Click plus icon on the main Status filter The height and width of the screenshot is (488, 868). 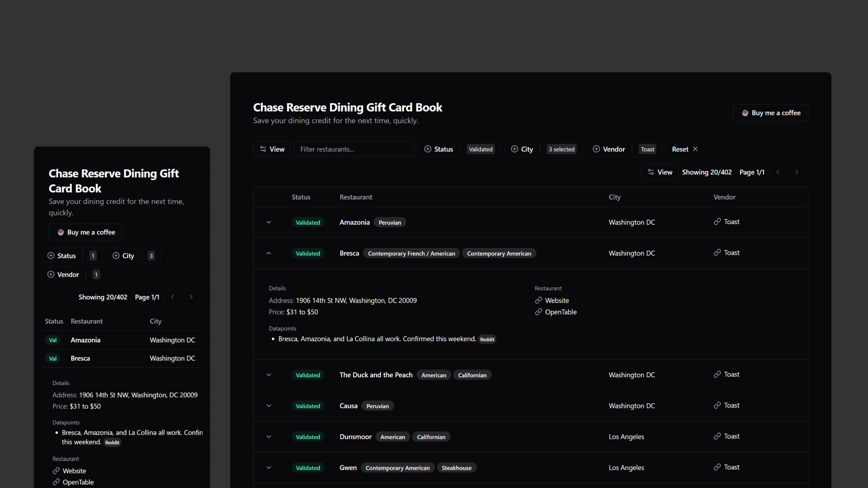tap(428, 149)
